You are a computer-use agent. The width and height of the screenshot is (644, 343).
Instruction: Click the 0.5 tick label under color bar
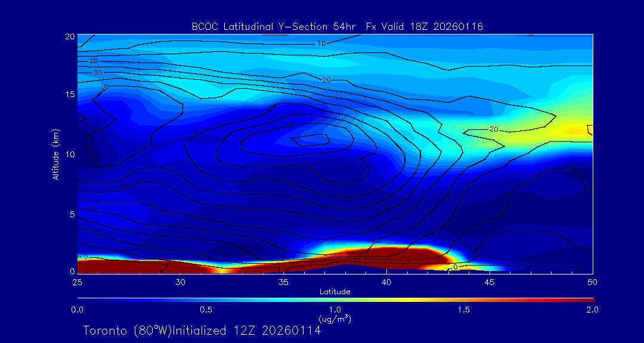click(206, 310)
